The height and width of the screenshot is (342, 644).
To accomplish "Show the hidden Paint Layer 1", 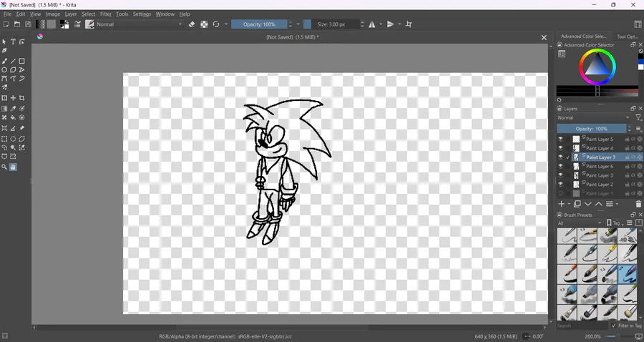I will (x=560, y=193).
